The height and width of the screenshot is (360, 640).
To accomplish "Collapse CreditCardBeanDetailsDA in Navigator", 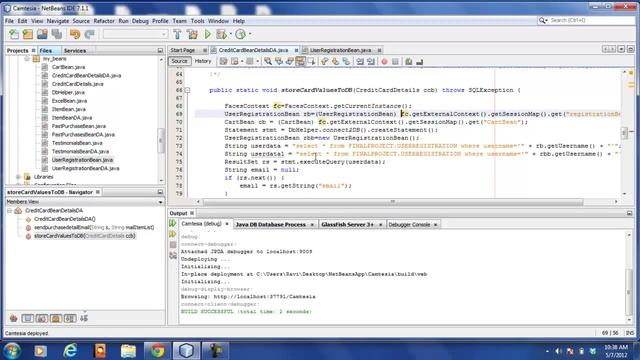I will pyautogui.click(x=9, y=211).
